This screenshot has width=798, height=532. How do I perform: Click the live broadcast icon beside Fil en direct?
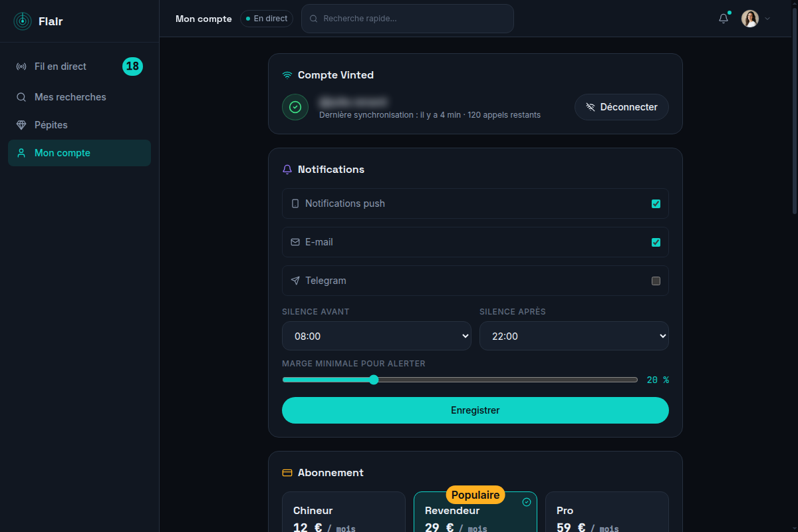point(21,66)
